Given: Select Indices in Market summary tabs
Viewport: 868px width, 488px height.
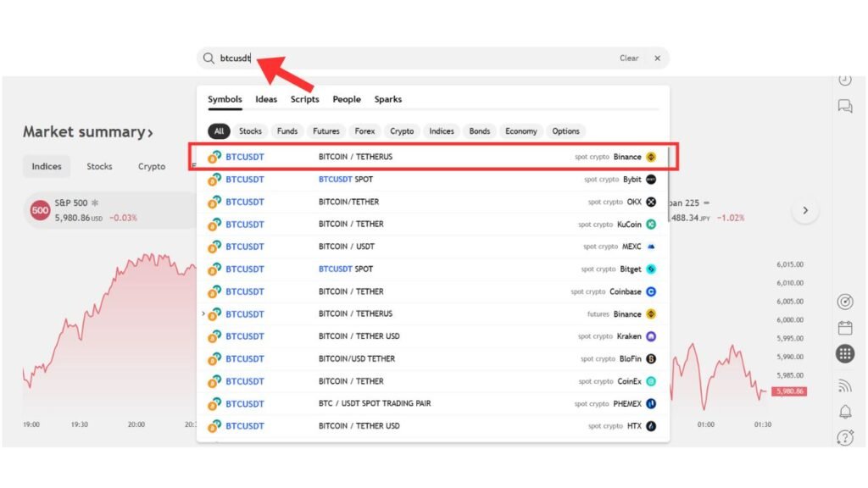Looking at the screenshot, I should (x=47, y=167).
